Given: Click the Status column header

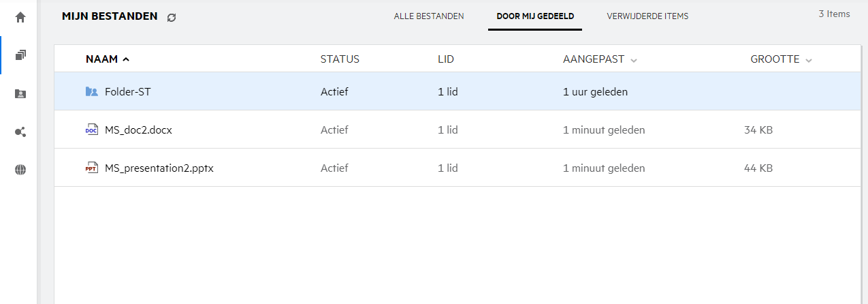Looking at the screenshot, I should [x=340, y=59].
